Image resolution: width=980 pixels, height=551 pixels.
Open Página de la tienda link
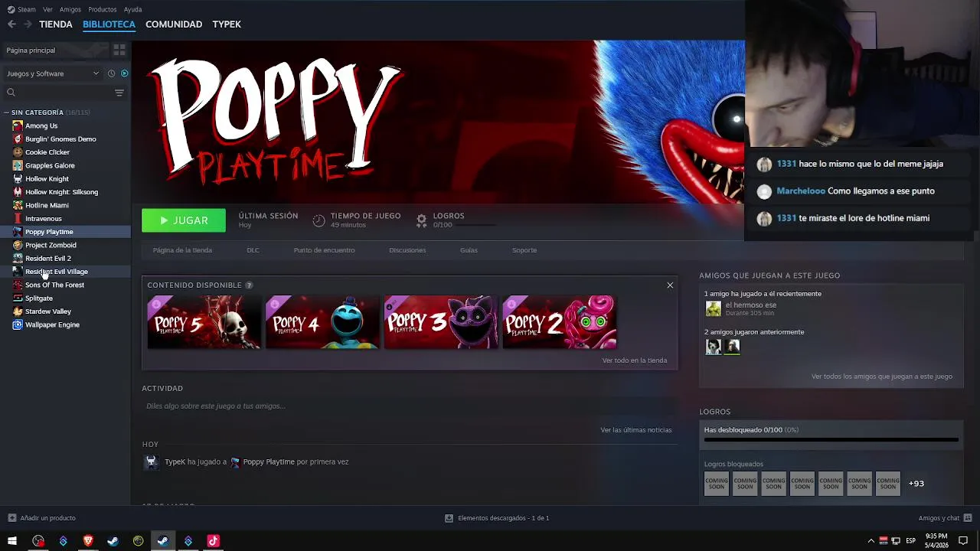coord(182,250)
